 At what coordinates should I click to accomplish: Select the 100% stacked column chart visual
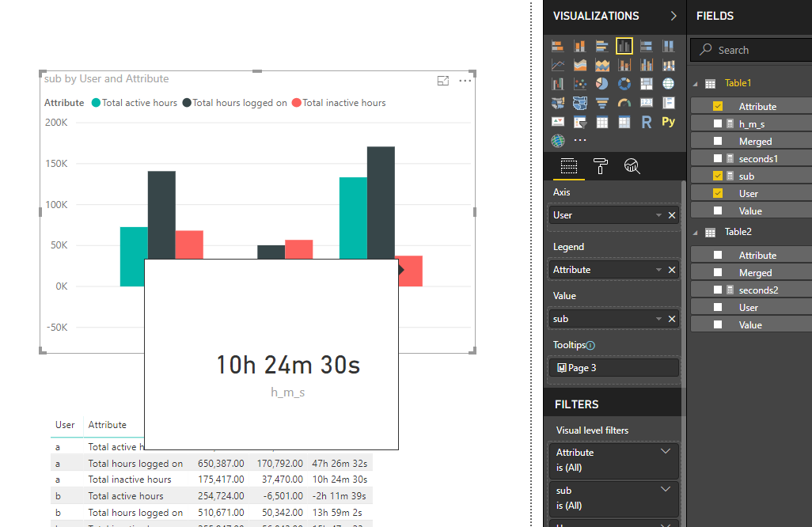(x=669, y=46)
